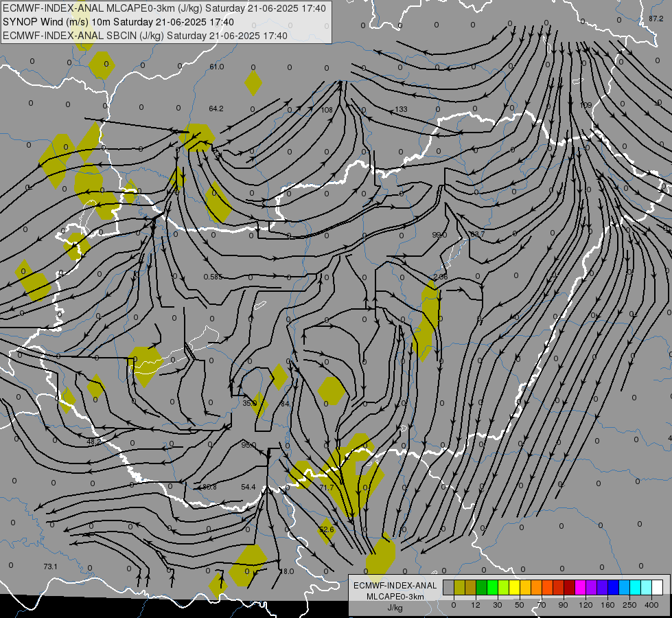The height and width of the screenshot is (618, 672).
Task: Select the bright green legend swatch
Action: [x=492, y=587]
